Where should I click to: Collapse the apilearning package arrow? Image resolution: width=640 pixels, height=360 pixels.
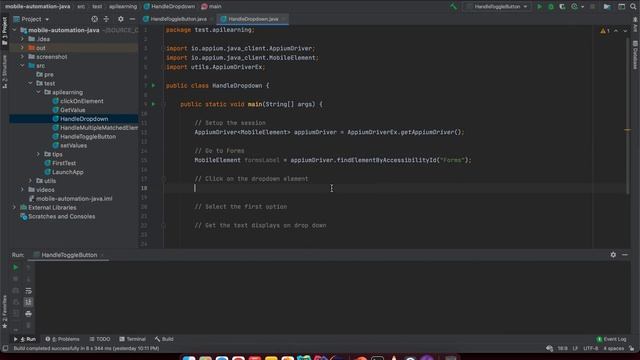pyautogui.click(x=39, y=92)
